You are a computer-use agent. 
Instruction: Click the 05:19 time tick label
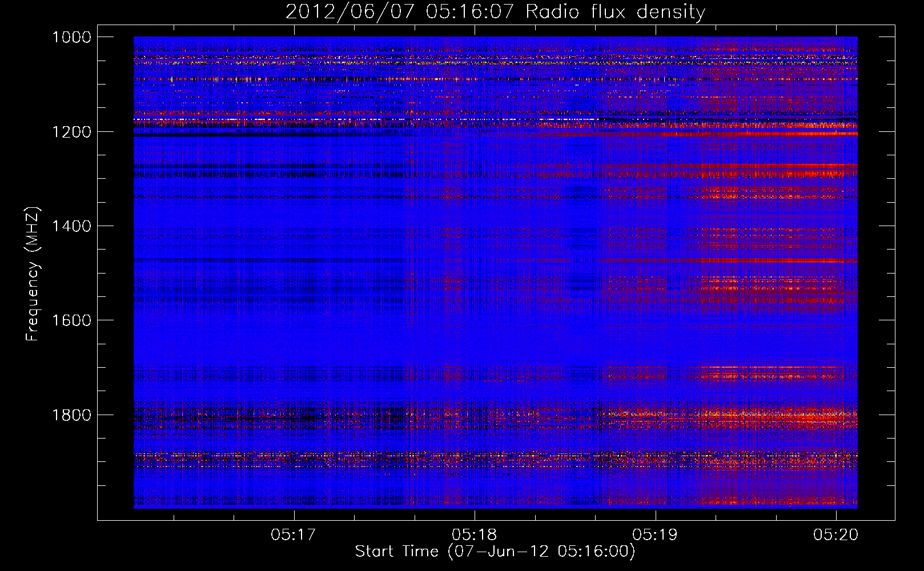(x=655, y=534)
